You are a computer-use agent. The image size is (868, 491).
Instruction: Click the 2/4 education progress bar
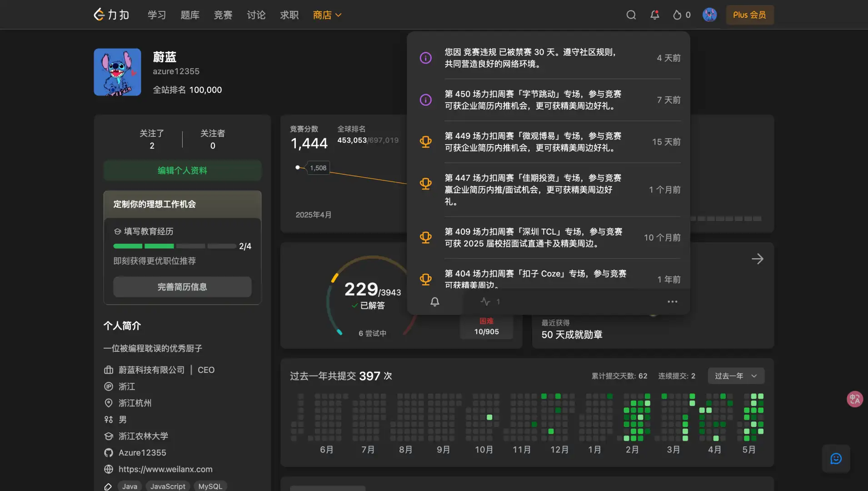pyautogui.click(x=175, y=246)
